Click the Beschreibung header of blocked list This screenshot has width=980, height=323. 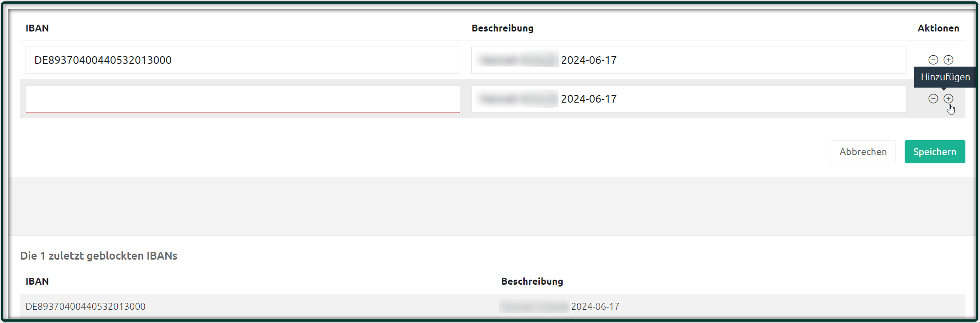(x=532, y=281)
